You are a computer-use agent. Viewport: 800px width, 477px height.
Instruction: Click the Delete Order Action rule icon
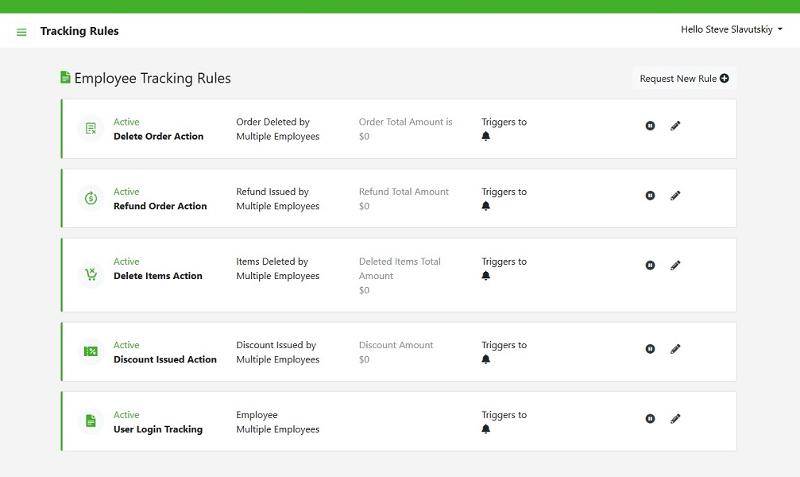(x=91, y=129)
